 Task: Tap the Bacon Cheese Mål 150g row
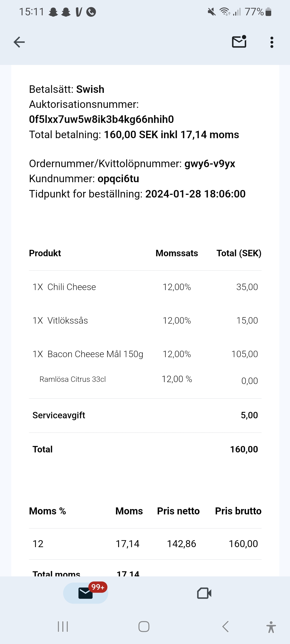point(145,354)
